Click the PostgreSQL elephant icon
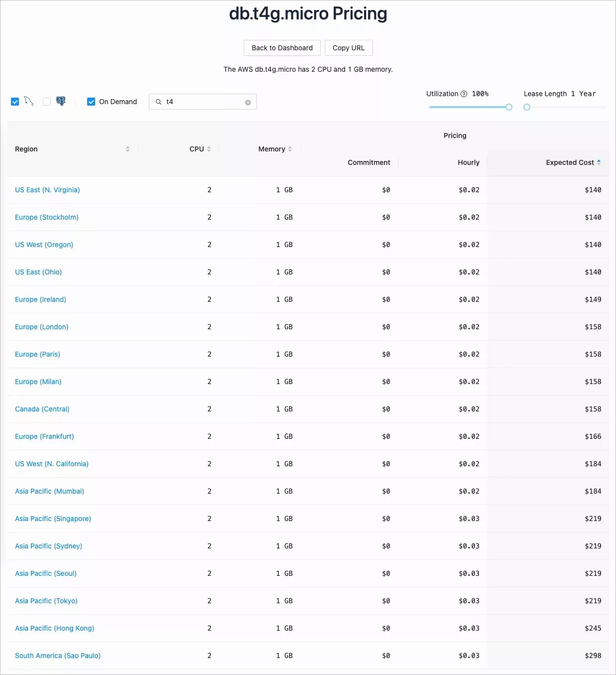Image resolution: width=616 pixels, height=675 pixels. [61, 101]
